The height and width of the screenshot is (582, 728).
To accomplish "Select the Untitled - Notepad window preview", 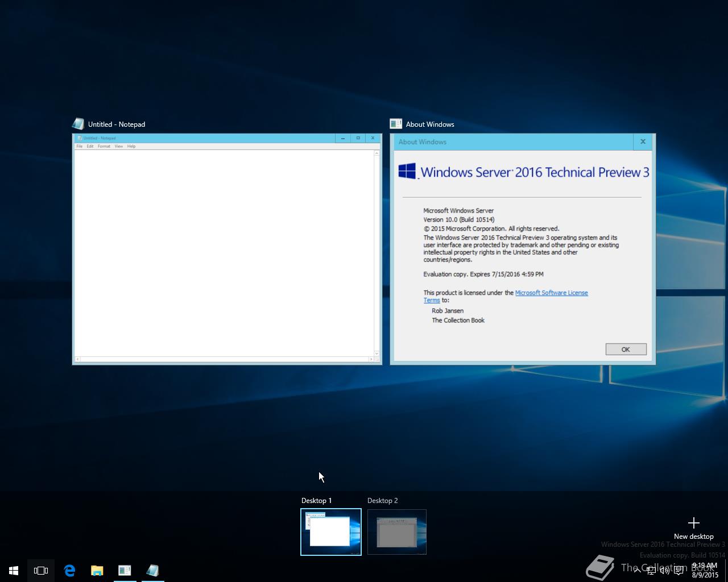I will 227,249.
